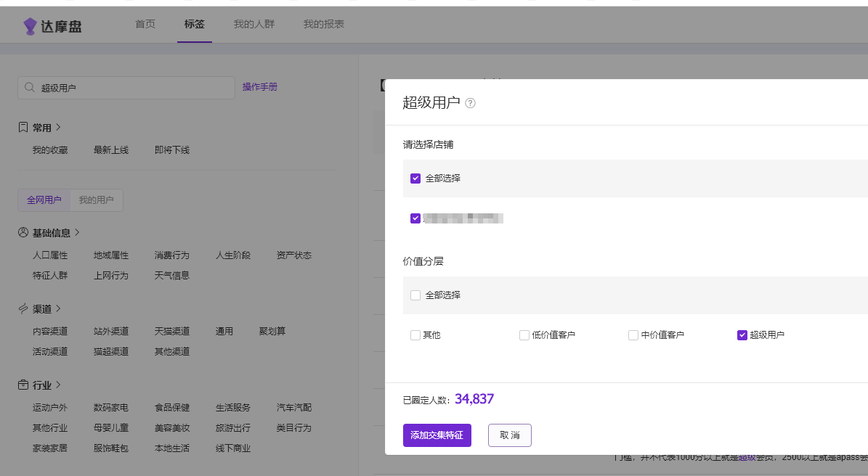Select 母婴儿童 industry
Image resolution: width=868 pixels, height=476 pixels.
[x=110, y=428]
